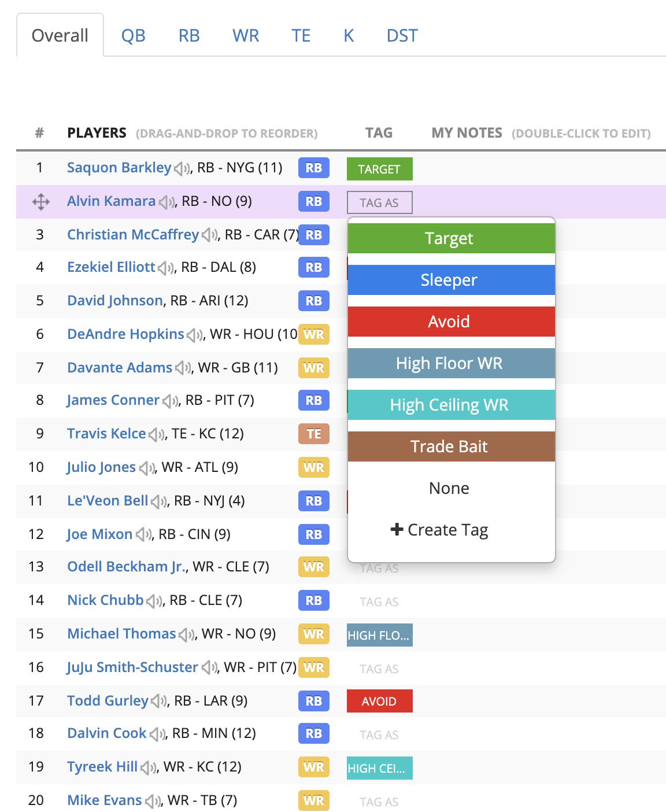666x812 pixels.
Task: Click the speaker icon beside Dalvin Cook
Action: [157, 734]
